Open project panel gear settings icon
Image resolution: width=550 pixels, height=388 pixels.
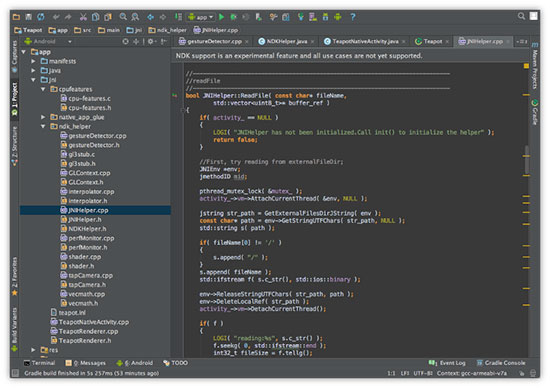(151, 41)
